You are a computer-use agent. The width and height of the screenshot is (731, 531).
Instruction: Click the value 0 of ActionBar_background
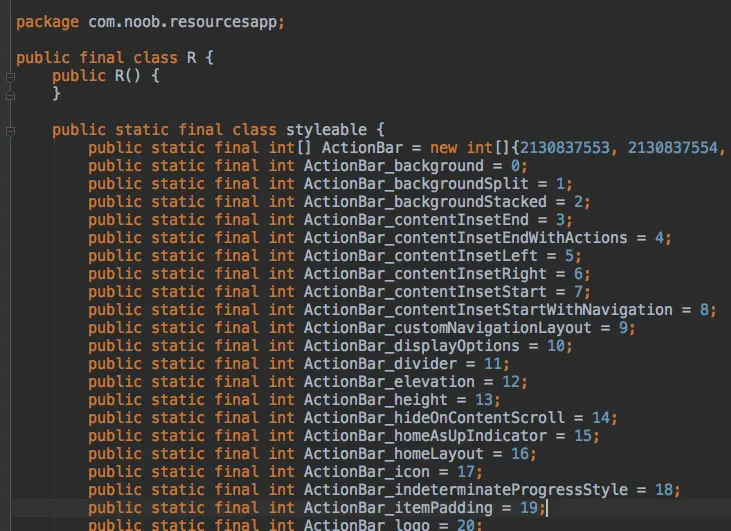515,166
